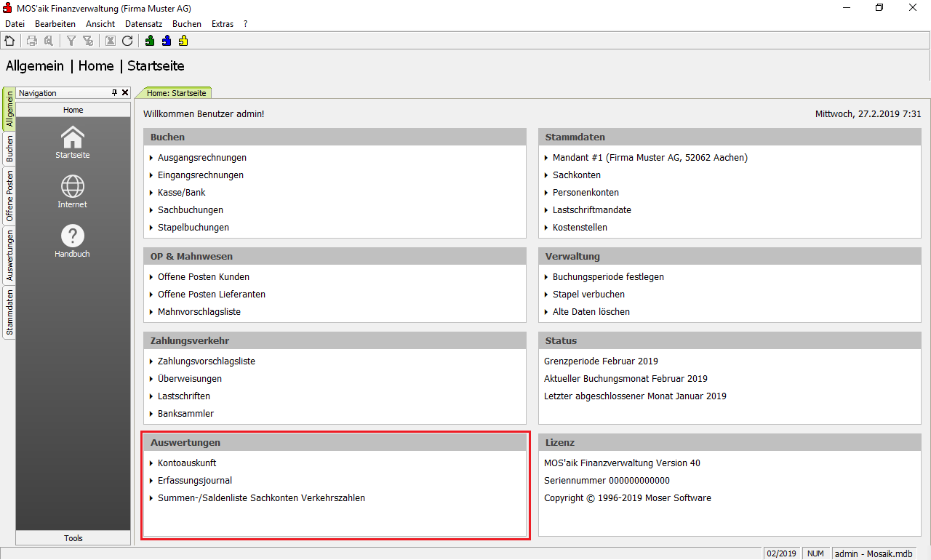Click the green puzzle piece icon
The width and height of the screenshot is (931, 560).
[149, 41]
